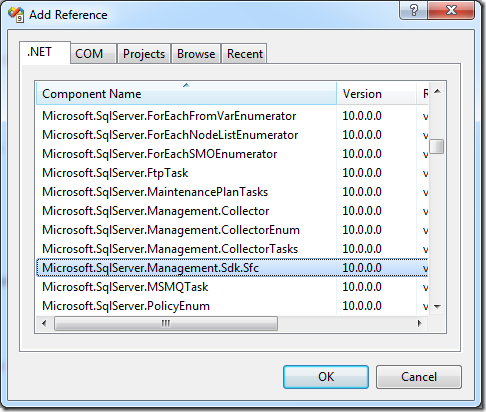Select Microsoft.SqlServer.MSMQTask row

(232, 287)
